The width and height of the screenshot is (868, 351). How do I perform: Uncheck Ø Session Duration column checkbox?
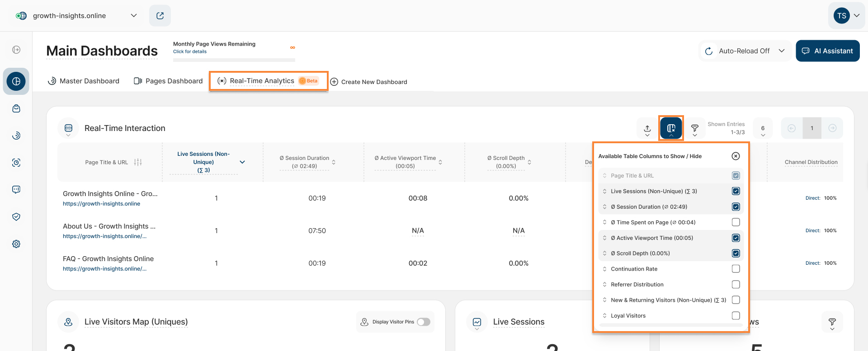click(736, 207)
